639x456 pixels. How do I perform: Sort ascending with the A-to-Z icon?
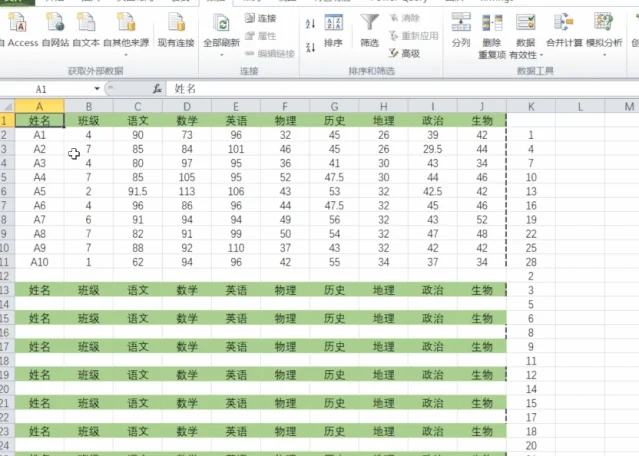coord(310,24)
